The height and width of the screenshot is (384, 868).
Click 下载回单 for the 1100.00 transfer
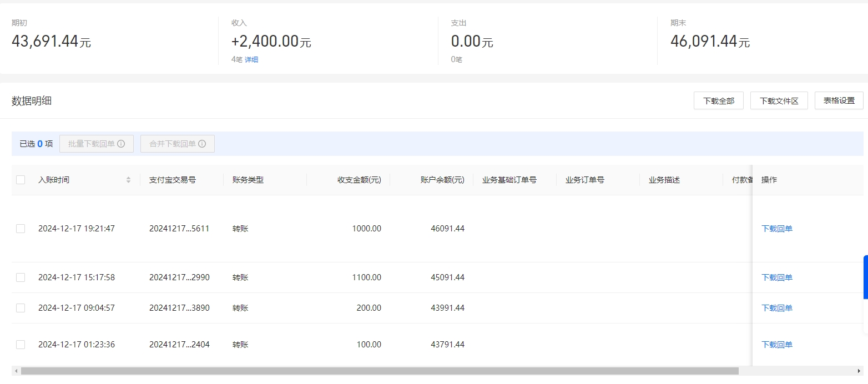(777, 277)
